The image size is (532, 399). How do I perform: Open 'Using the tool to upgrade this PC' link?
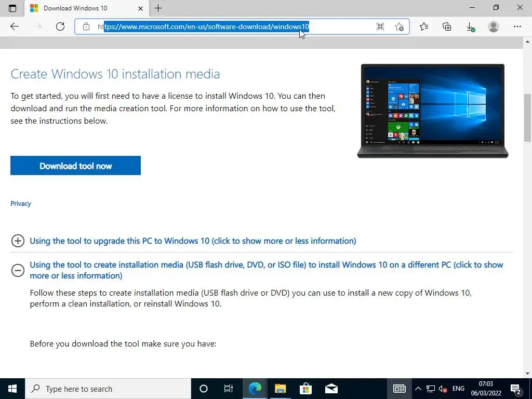[x=193, y=241]
